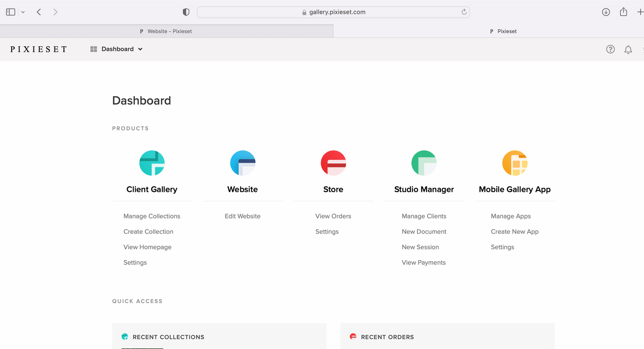This screenshot has height=349, width=644.
Task: Open Manage Apps link
Action: pos(511,216)
